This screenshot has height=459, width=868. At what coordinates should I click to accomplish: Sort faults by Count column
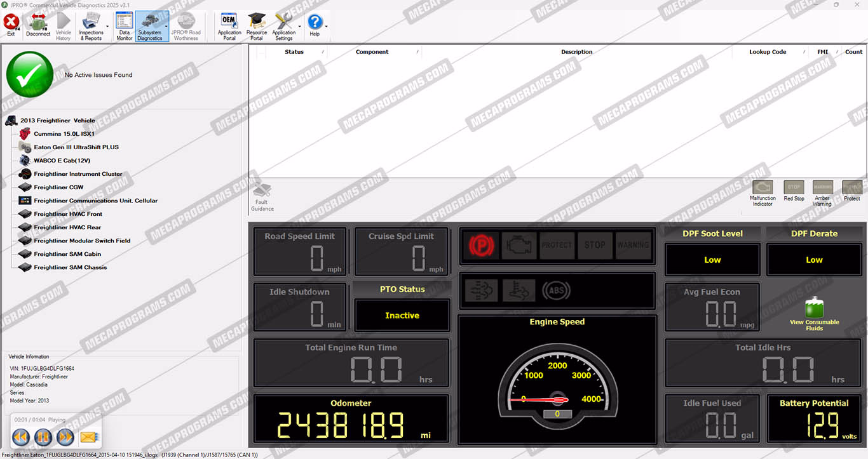pos(853,52)
